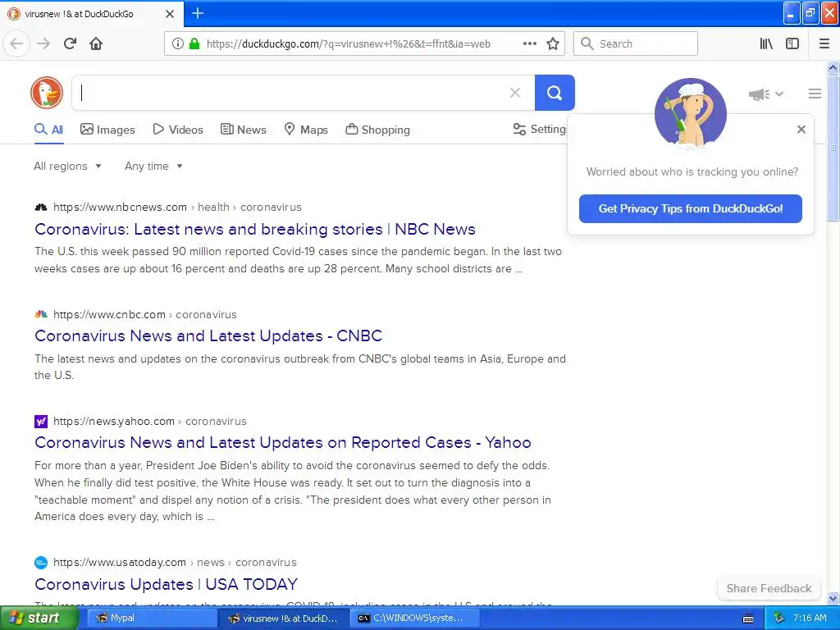840x630 pixels.
Task: Click the NBC peacock favicon
Action: pos(41,208)
